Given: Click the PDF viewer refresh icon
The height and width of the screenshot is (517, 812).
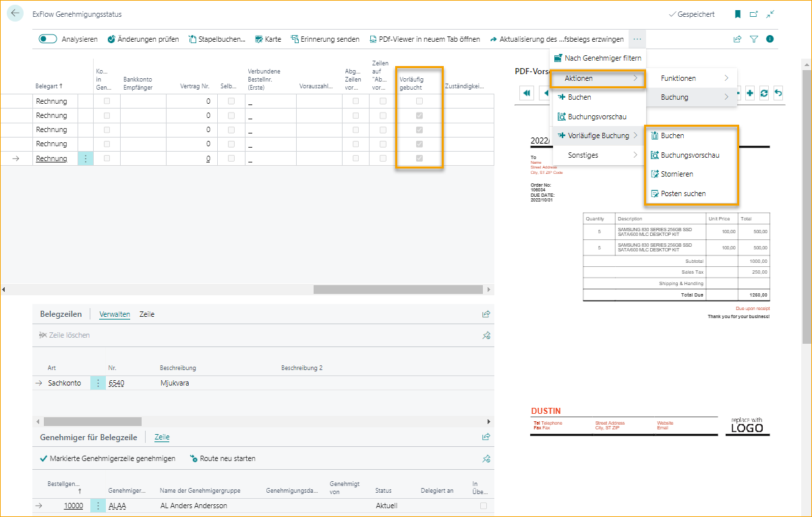Looking at the screenshot, I should [764, 93].
